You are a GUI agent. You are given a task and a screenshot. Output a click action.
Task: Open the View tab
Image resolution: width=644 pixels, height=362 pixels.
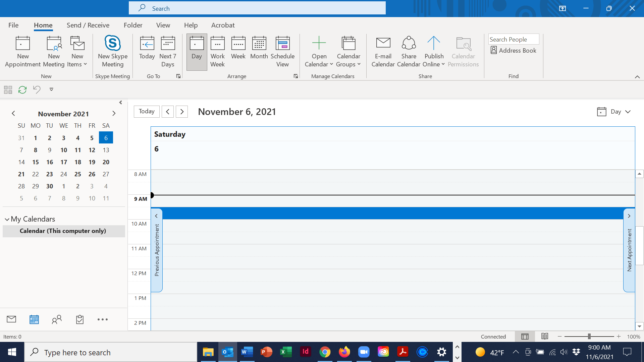coord(163,25)
